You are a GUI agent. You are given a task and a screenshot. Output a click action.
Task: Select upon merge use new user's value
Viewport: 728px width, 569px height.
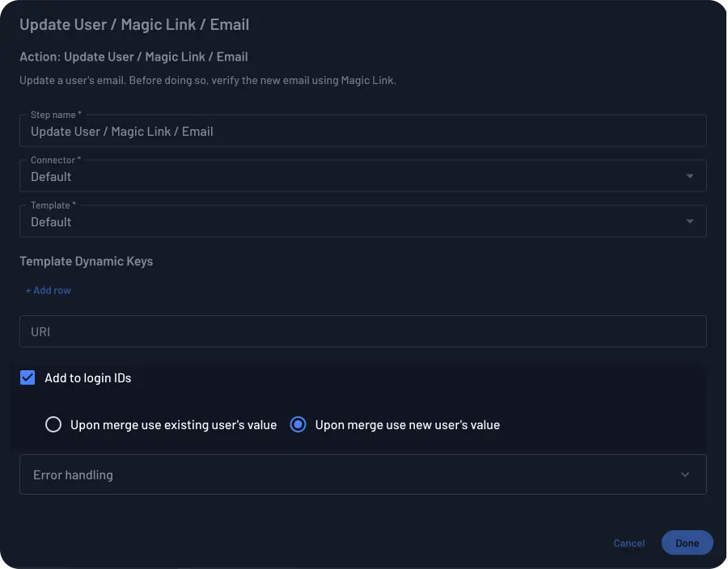point(298,424)
